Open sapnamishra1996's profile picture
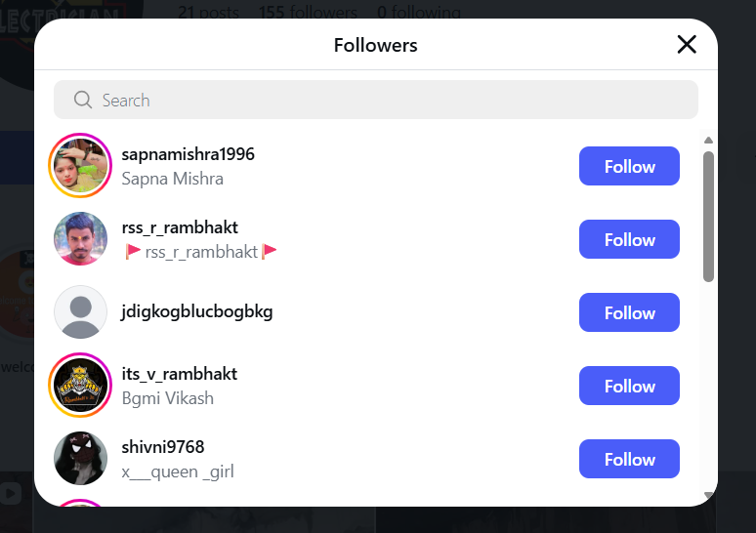The height and width of the screenshot is (533, 756). pyautogui.click(x=80, y=166)
